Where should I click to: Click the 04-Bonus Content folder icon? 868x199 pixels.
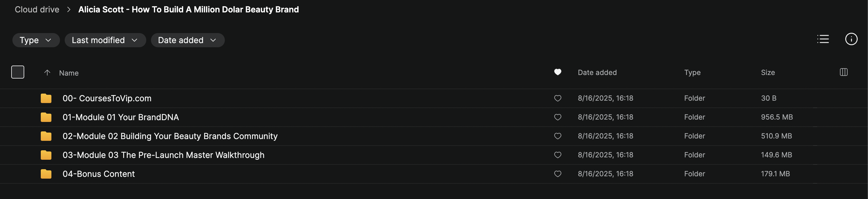coord(46,174)
